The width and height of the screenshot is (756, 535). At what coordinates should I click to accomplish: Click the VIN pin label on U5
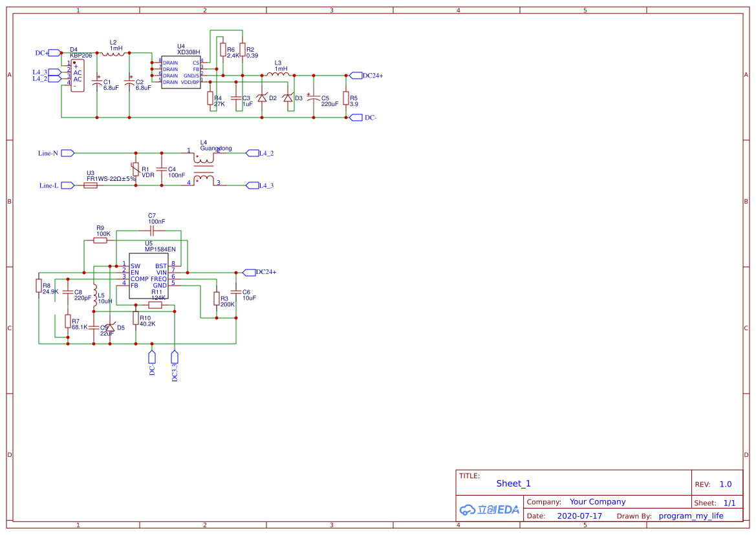tap(162, 273)
